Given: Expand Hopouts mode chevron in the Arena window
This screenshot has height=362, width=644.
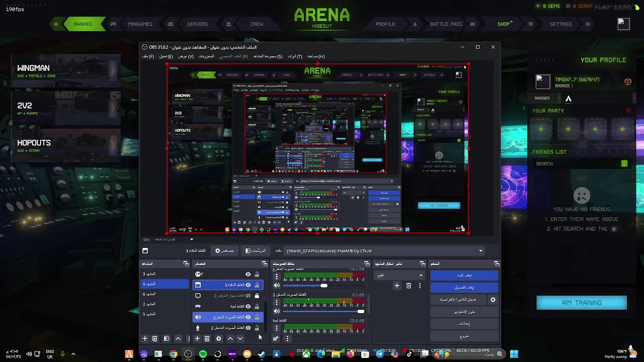Looking at the screenshot, I should pos(113,146).
